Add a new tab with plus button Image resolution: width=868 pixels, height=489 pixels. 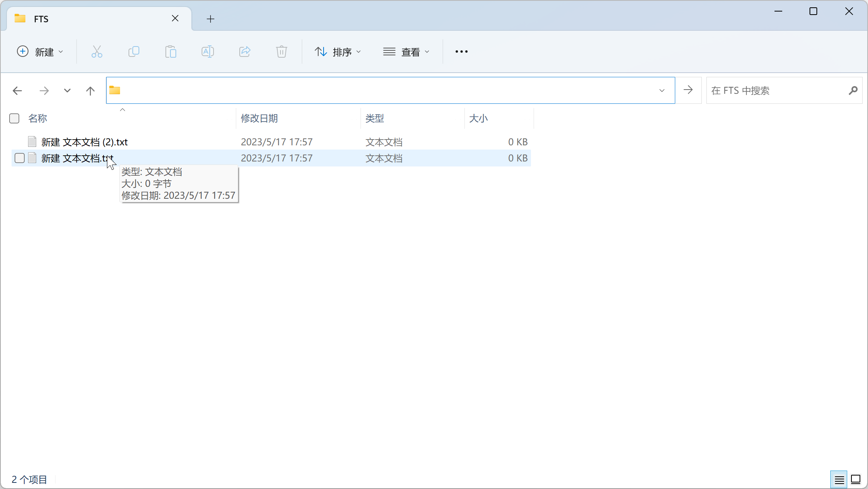tap(210, 19)
